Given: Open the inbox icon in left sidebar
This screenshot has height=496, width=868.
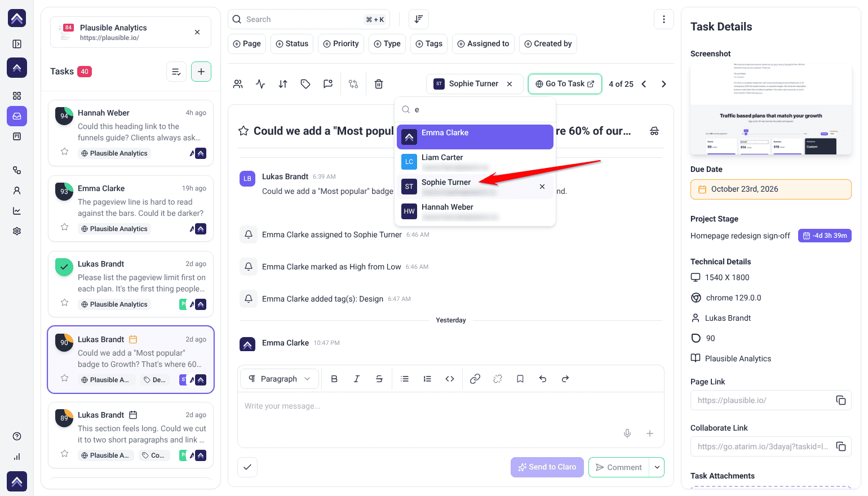Looking at the screenshot, I should pyautogui.click(x=17, y=116).
